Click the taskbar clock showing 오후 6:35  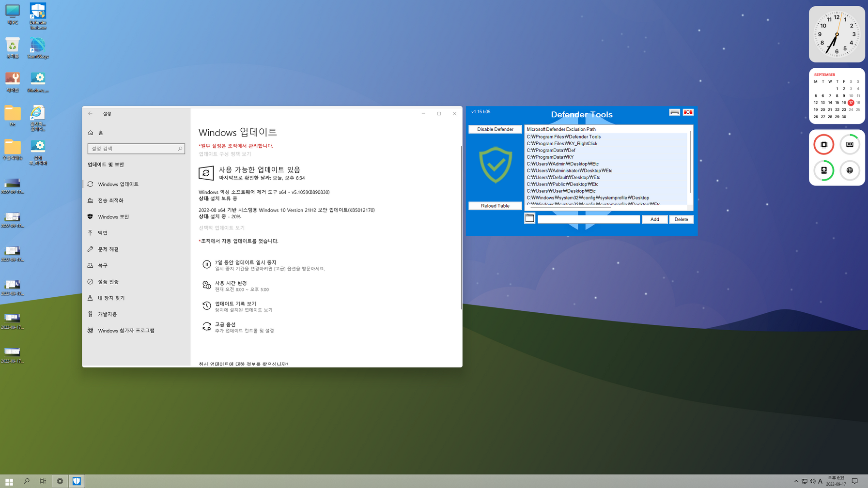pos(836,481)
